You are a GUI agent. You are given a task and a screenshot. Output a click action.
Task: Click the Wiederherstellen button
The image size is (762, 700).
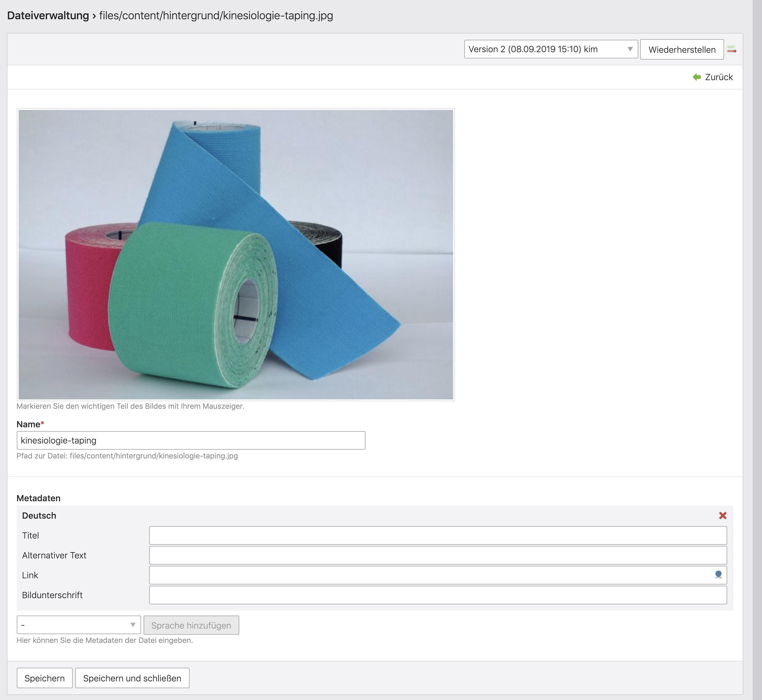(682, 50)
